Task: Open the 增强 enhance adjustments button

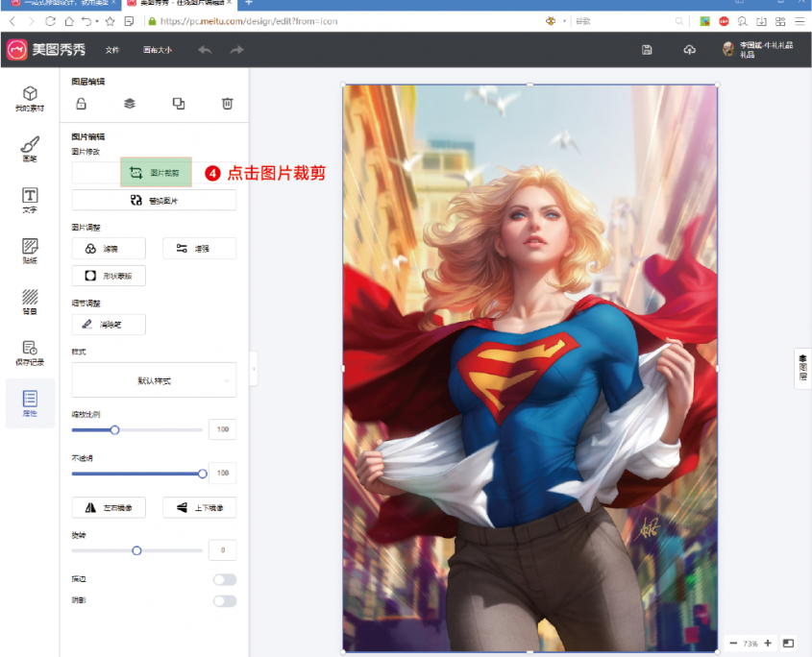Action: click(199, 249)
